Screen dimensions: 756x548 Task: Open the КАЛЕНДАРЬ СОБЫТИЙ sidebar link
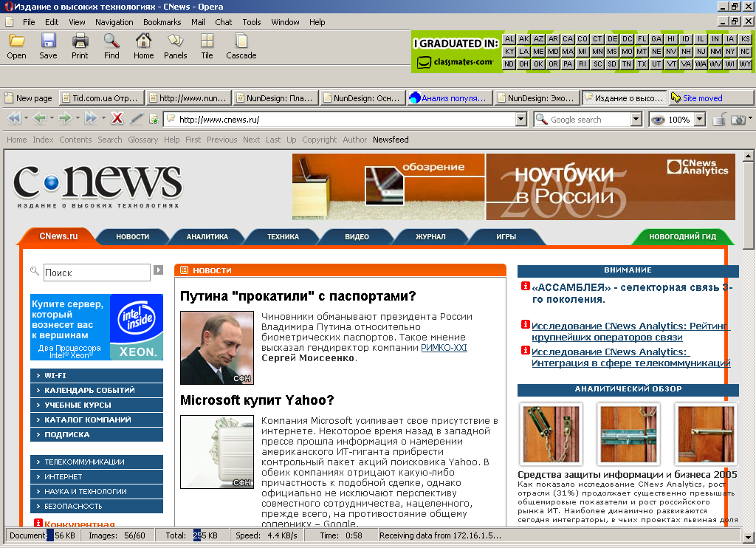tap(97, 390)
